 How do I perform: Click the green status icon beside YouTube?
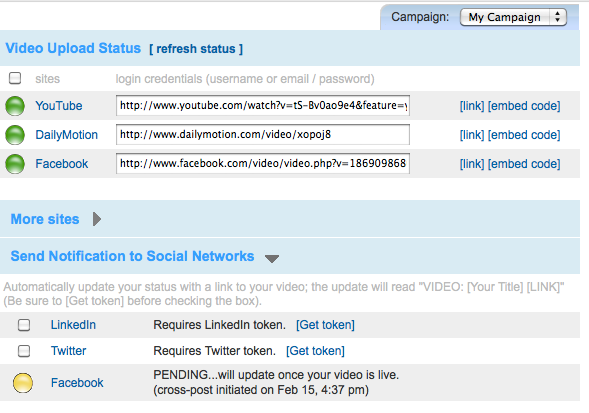(x=15, y=106)
